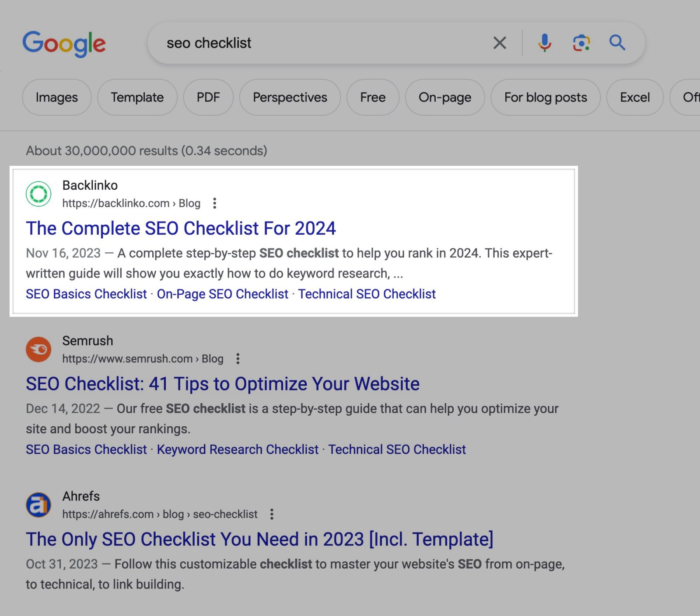Click the For blog posts filter chip
This screenshot has height=616, width=700.
pyautogui.click(x=546, y=97)
